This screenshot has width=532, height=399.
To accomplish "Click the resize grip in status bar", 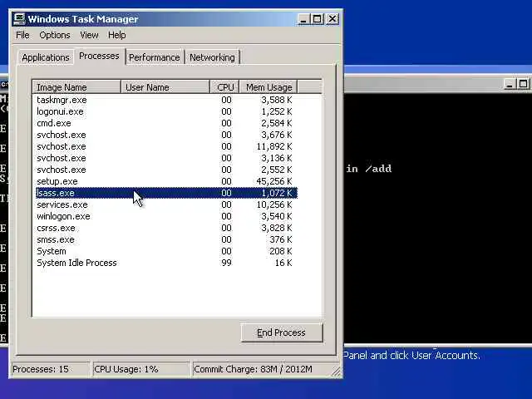I will (337, 372).
